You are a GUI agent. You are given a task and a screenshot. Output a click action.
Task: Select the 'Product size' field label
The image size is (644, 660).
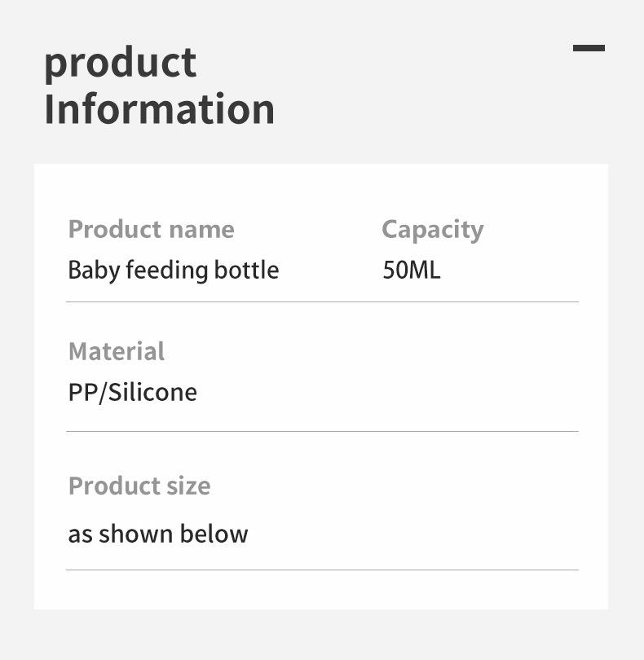pyautogui.click(x=139, y=486)
